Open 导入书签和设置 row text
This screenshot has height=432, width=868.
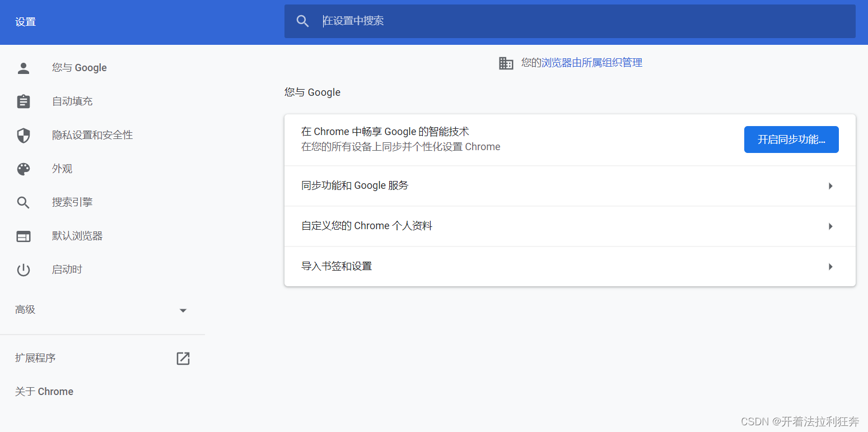337,266
